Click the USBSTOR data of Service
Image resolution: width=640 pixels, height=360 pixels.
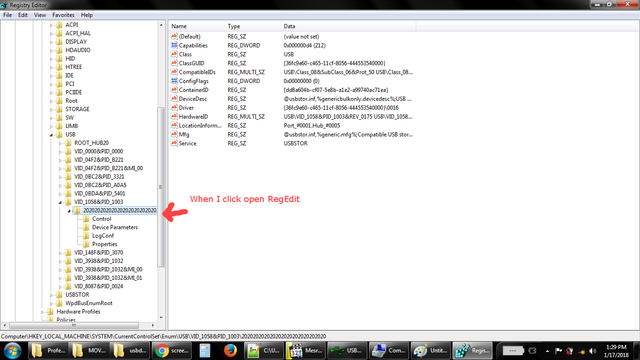pyautogui.click(x=296, y=143)
